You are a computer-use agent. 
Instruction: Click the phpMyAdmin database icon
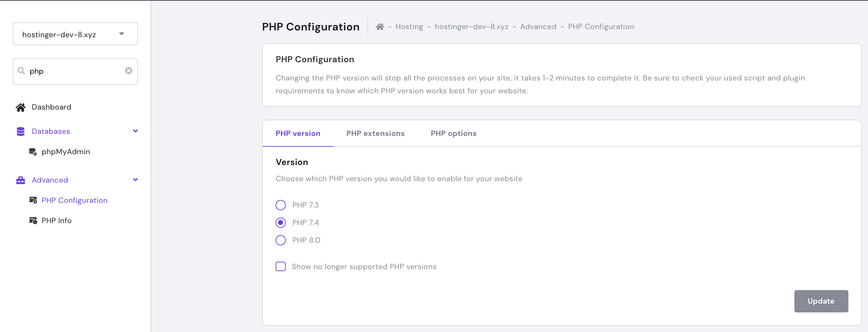point(33,152)
